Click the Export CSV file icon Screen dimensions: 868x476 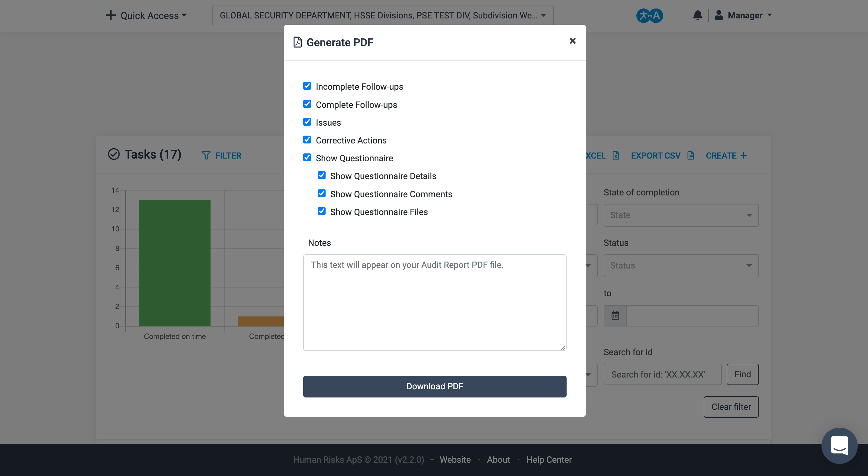[692, 155]
